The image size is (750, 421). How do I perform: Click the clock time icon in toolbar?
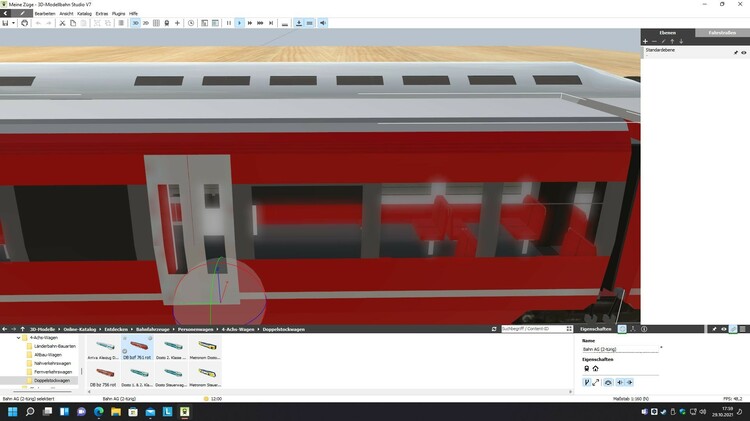coord(191,22)
